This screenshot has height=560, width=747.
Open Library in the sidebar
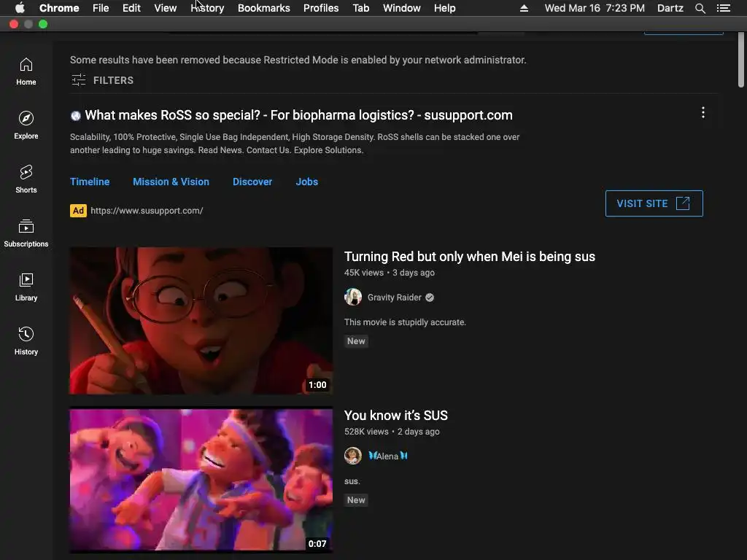click(x=26, y=287)
